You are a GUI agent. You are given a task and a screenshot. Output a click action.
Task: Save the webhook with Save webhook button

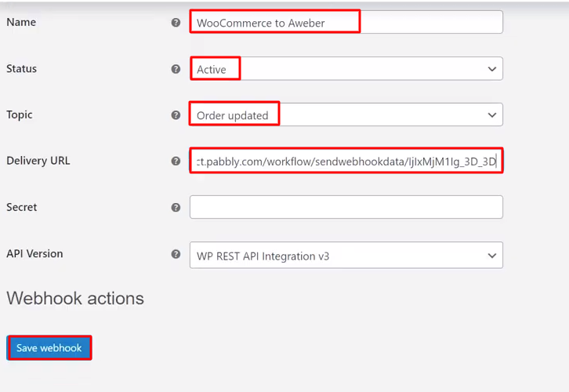coord(49,348)
